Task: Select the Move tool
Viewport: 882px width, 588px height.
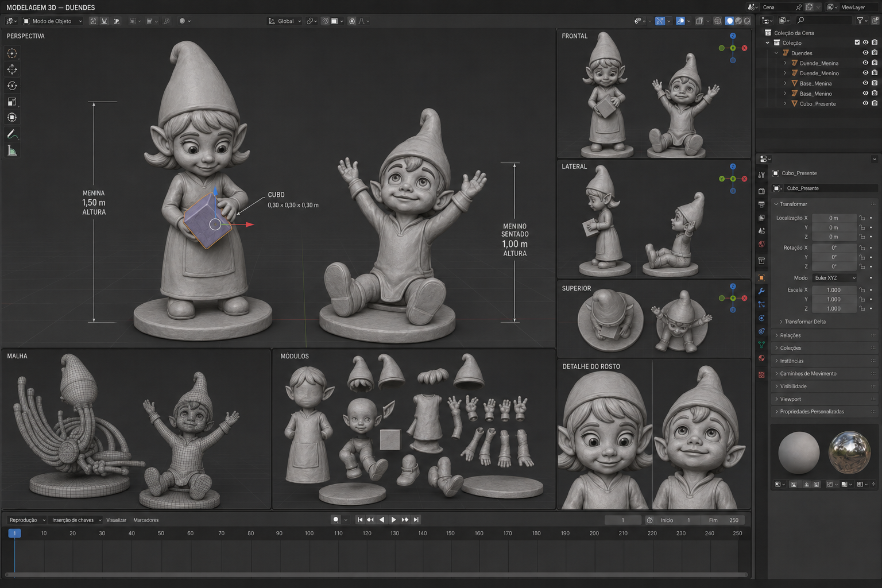Action: [12, 69]
